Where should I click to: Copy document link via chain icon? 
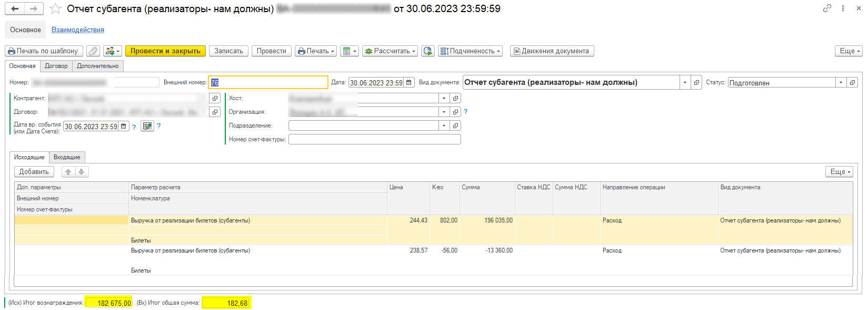[827, 8]
